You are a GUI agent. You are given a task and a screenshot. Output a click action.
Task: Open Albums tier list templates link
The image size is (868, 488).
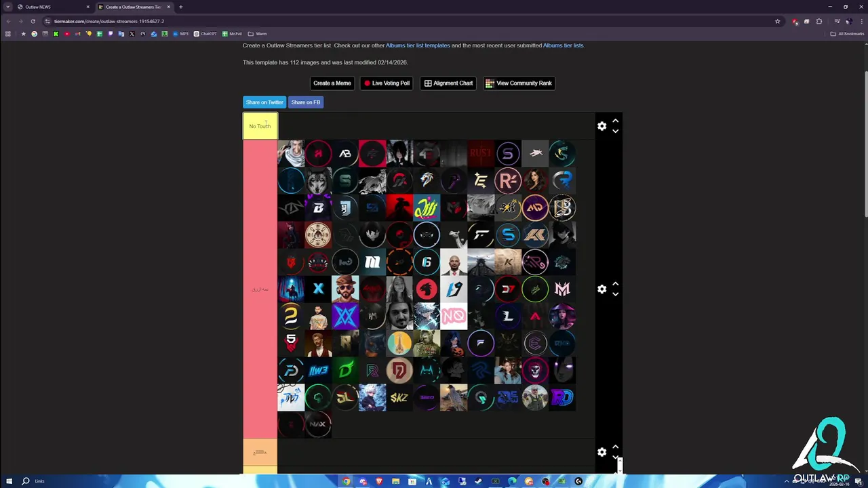418,45
